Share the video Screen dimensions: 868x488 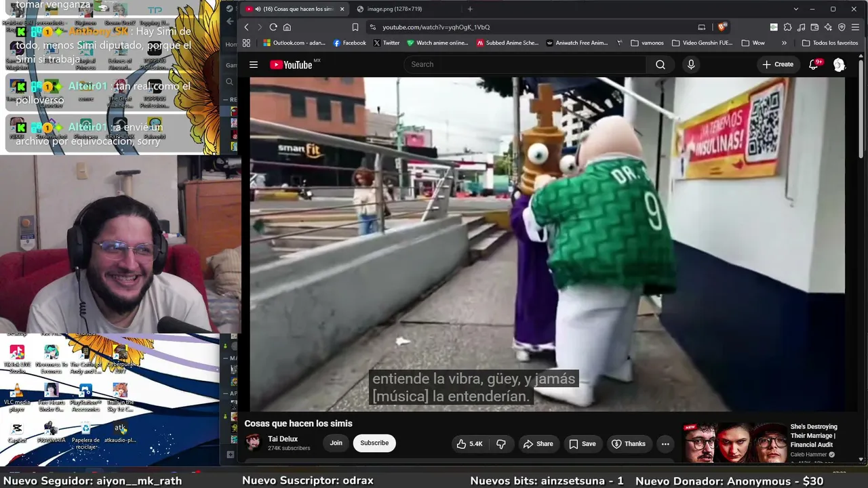(x=538, y=444)
